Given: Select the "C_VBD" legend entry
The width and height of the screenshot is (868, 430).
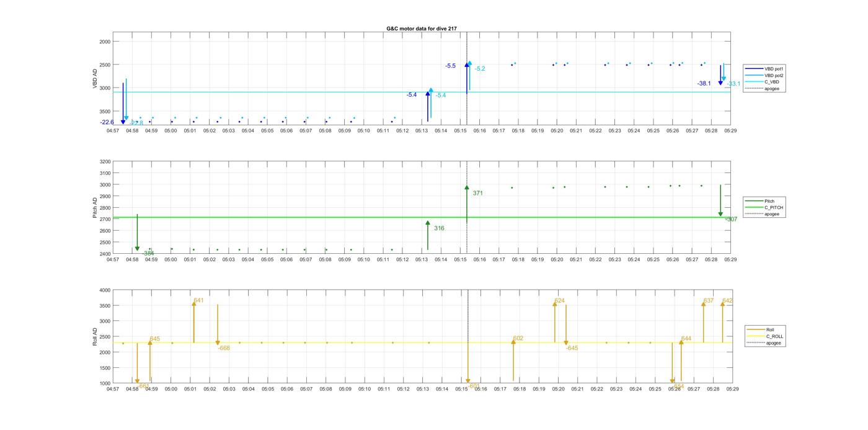Looking at the screenshot, I should click(x=763, y=82).
